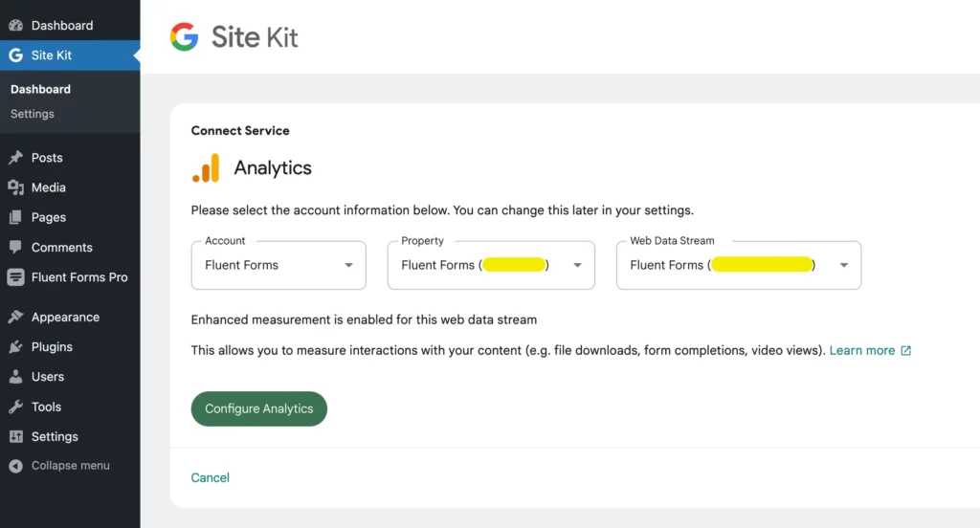Open the Appearance menu
980x528 pixels.
point(70,317)
